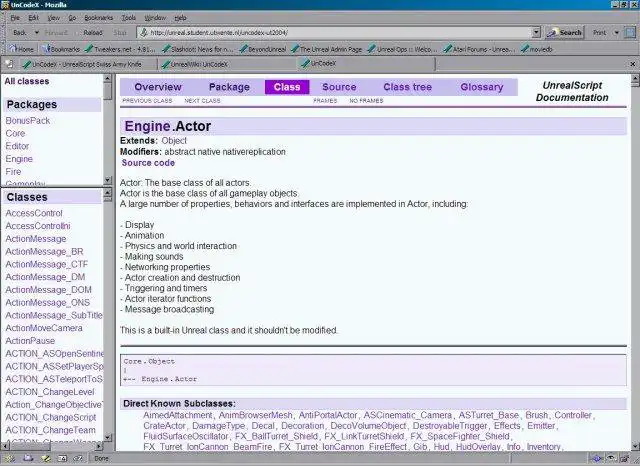Open the BeyondUnreal bookmark
This screenshot has width=640, height=466.
262,49
